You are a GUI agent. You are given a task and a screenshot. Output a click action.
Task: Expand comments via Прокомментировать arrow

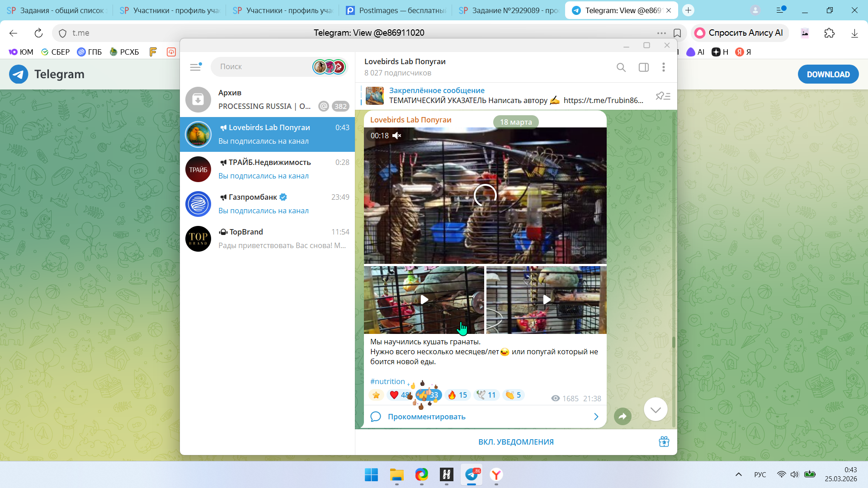tap(595, 417)
